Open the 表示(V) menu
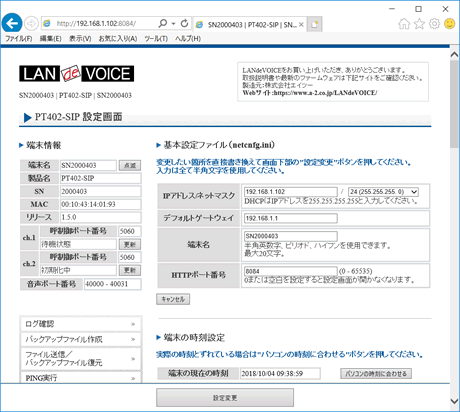The width and height of the screenshot is (460, 412). click(80, 39)
